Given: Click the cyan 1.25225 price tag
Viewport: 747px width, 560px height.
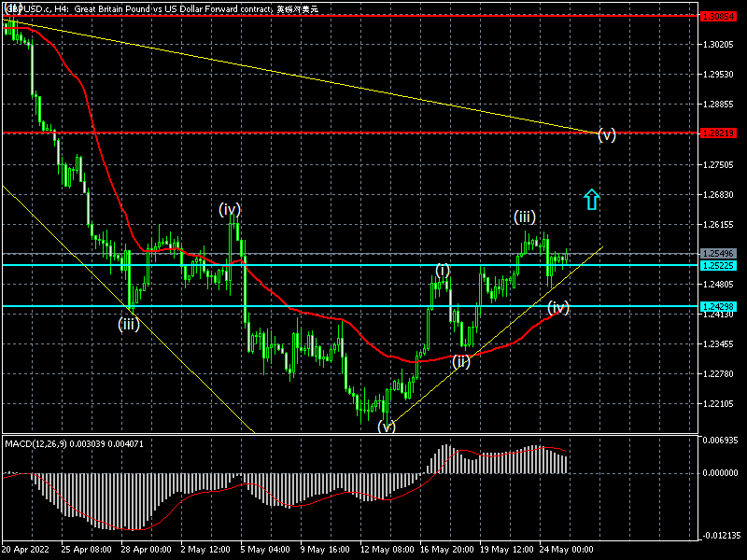Looking at the screenshot, I should pos(718,265).
